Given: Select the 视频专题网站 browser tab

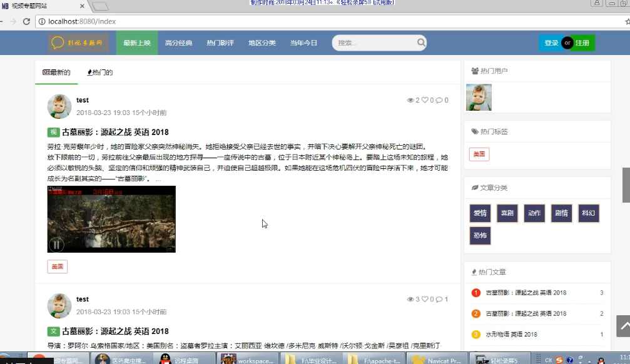Looking at the screenshot, I should [42, 6].
